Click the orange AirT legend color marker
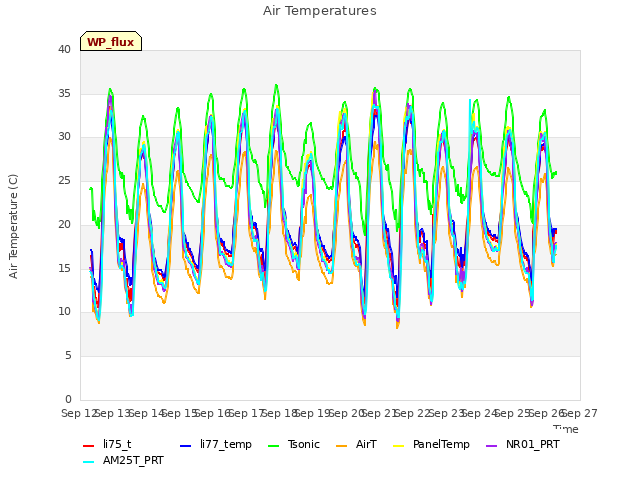Screen dimensions: 640x480 click(x=342, y=446)
